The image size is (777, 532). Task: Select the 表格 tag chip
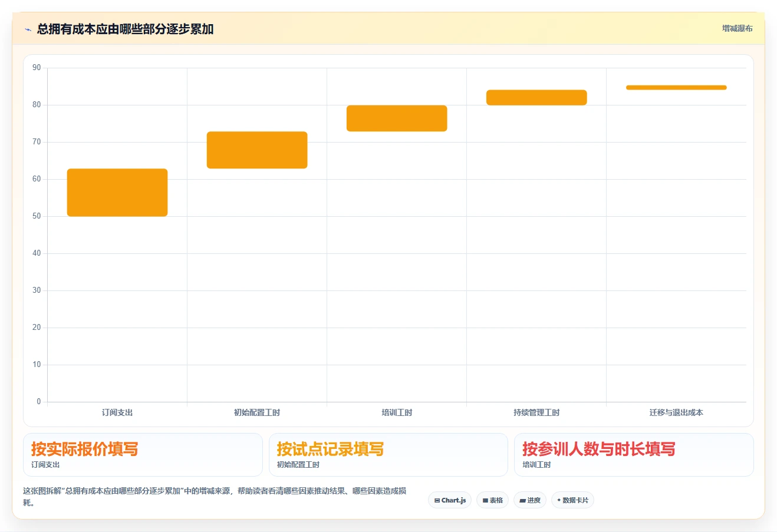[x=492, y=500]
